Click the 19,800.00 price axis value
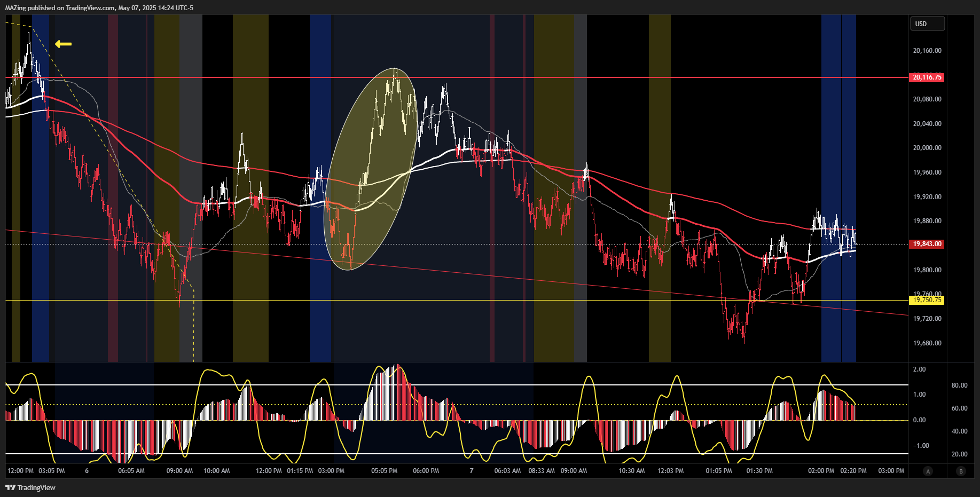Screen dimensions: 980x497 [927, 270]
